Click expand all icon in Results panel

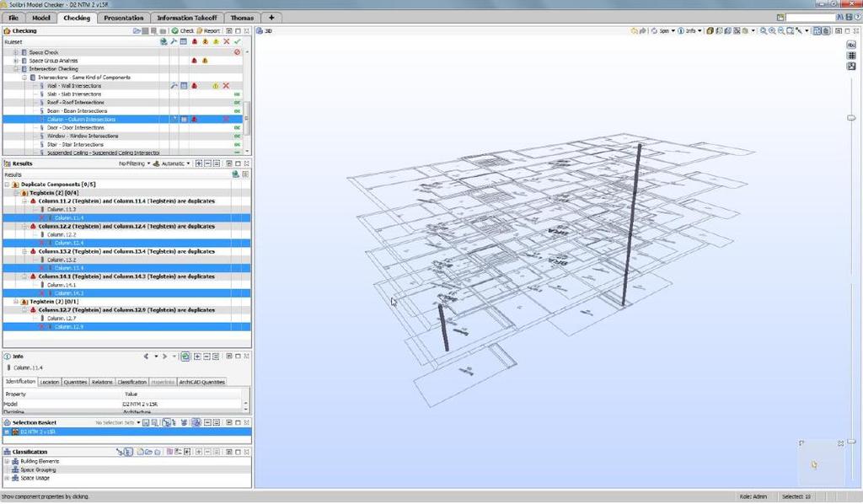[x=199, y=164]
